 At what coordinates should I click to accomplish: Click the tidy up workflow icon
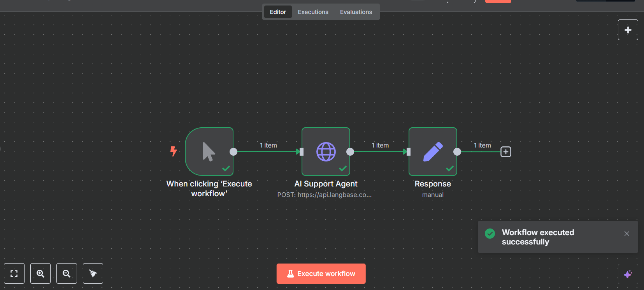[93, 273]
